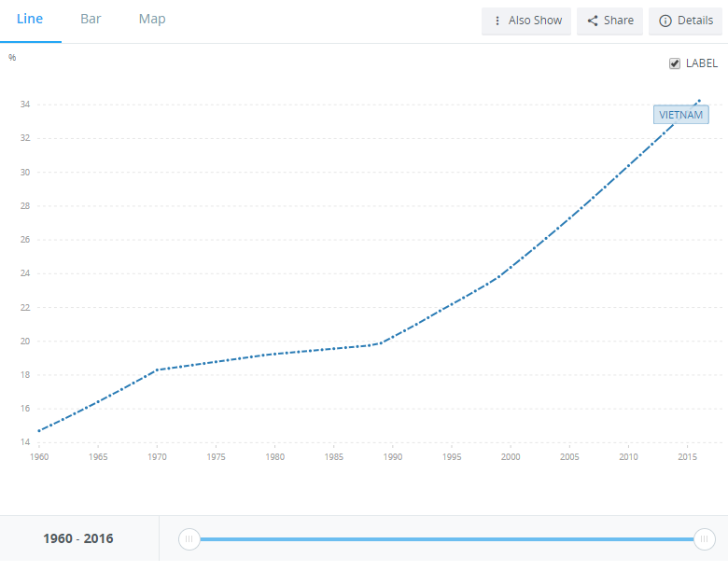Switch to the Line chart tab
728x572 pixels.
pyautogui.click(x=30, y=19)
